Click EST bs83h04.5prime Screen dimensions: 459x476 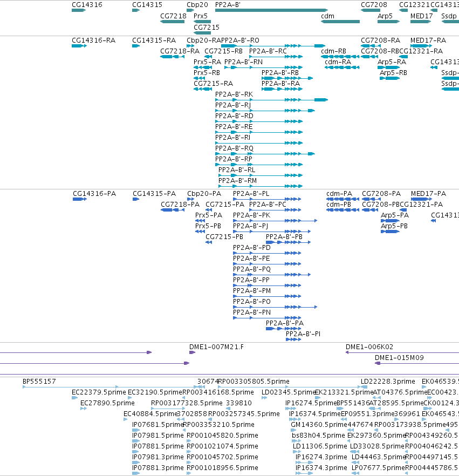point(318,436)
